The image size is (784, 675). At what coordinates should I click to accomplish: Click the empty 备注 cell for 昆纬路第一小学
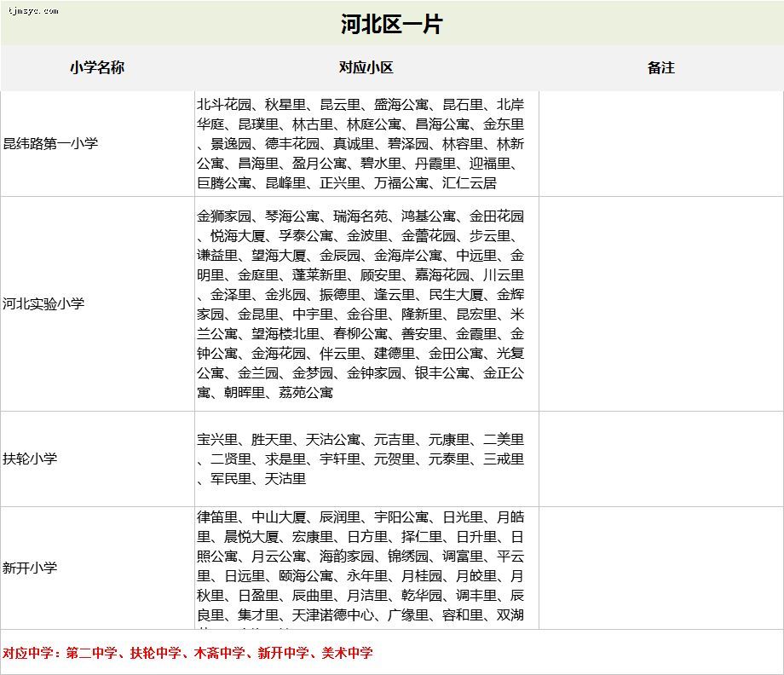(x=660, y=143)
